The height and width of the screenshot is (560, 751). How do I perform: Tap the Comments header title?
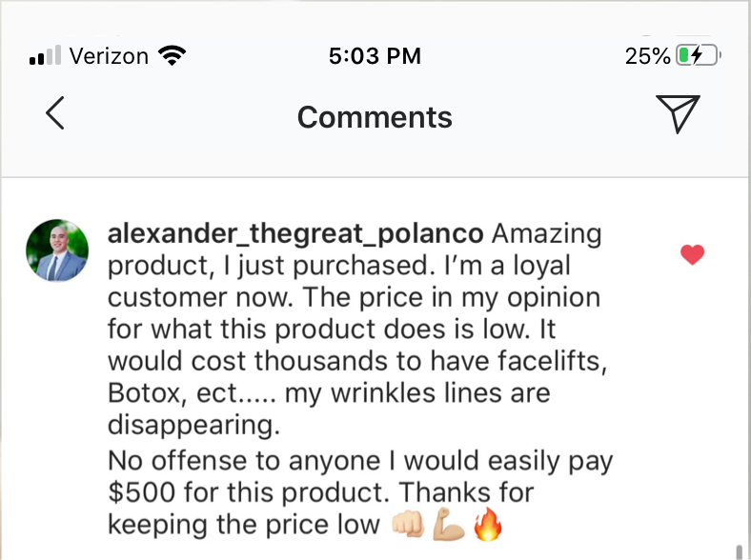pyautogui.click(x=375, y=117)
